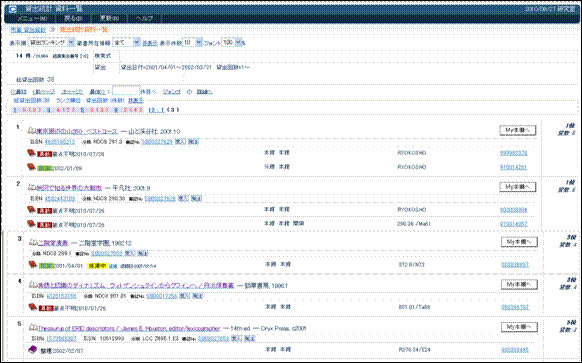Open the Thesaurus of ERIC descriptors title link

(129, 328)
